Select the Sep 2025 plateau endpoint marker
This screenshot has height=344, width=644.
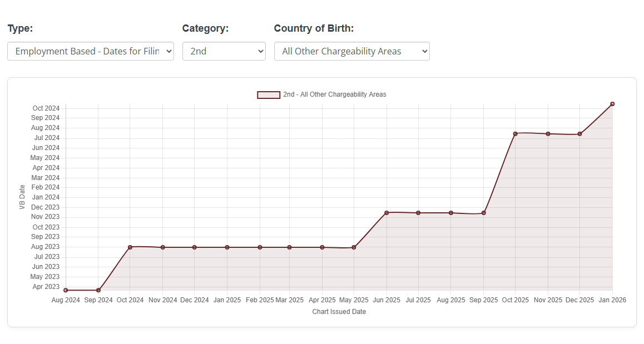coord(483,212)
